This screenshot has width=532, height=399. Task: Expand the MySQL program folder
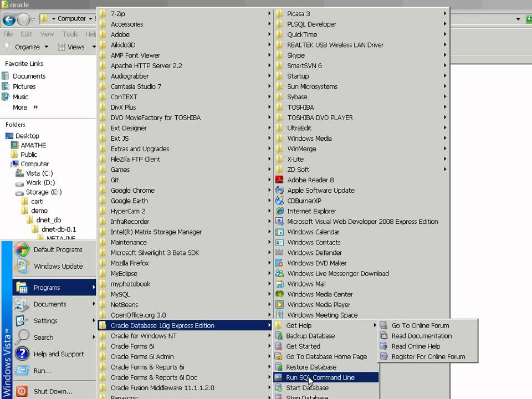click(185, 294)
